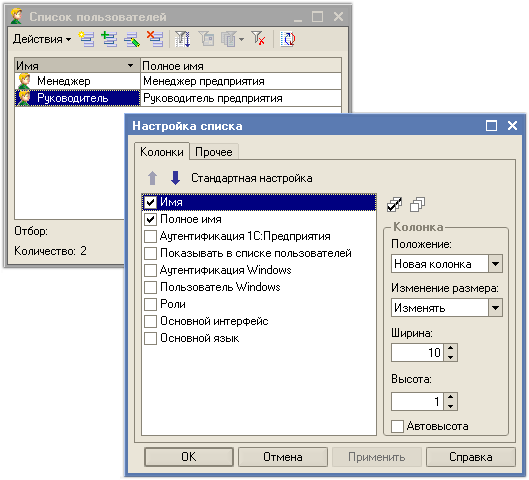Screen dimensions: 529x480
Task: Click the OK button
Action: pos(189,457)
